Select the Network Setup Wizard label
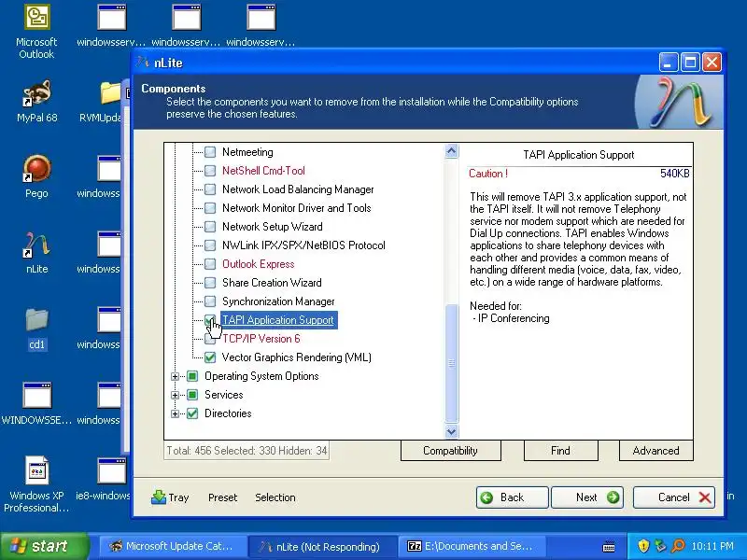The image size is (747, 560). pyautogui.click(x=273, y=227)
